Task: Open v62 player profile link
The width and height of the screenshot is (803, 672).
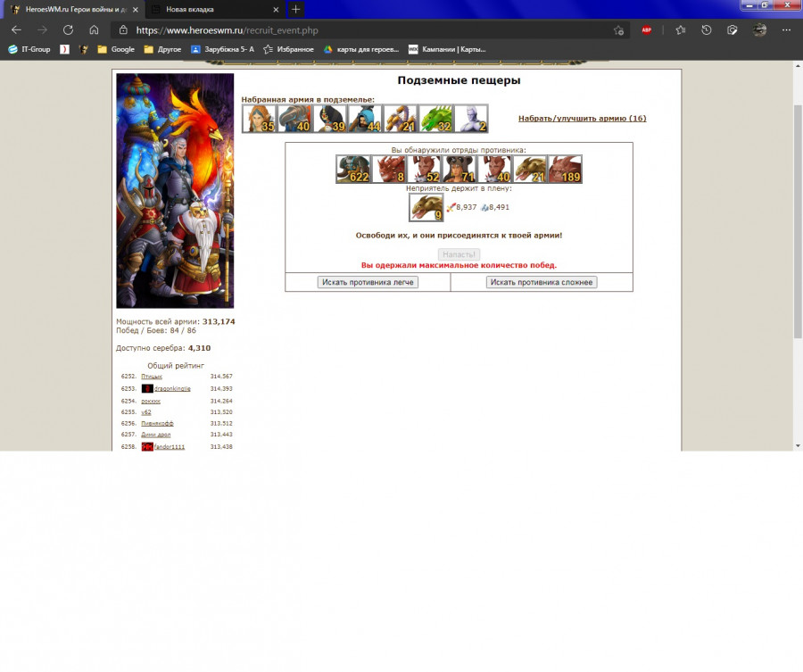Action: pyautogui.click(x=146, y=411)
